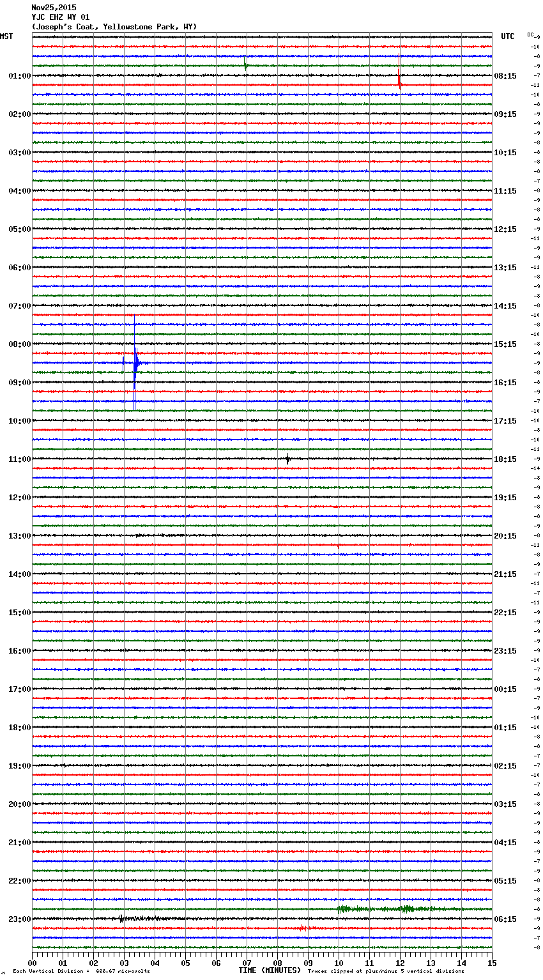Select the 22:00 MST row label
This screenshot has width=543, height=980.
[x=20, y=881]
